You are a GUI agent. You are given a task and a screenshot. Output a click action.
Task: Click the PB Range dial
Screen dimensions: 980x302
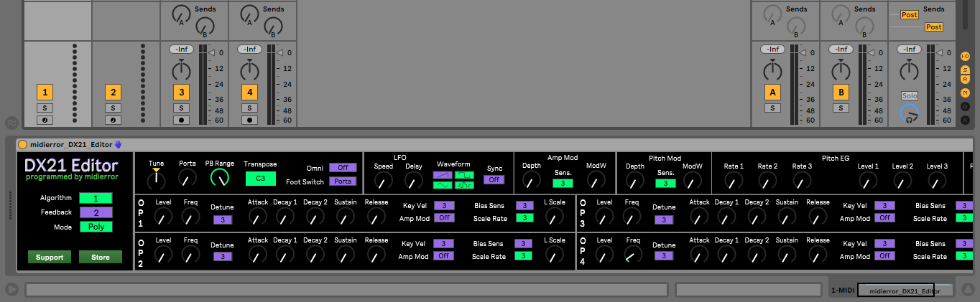(x=220, y=177)
